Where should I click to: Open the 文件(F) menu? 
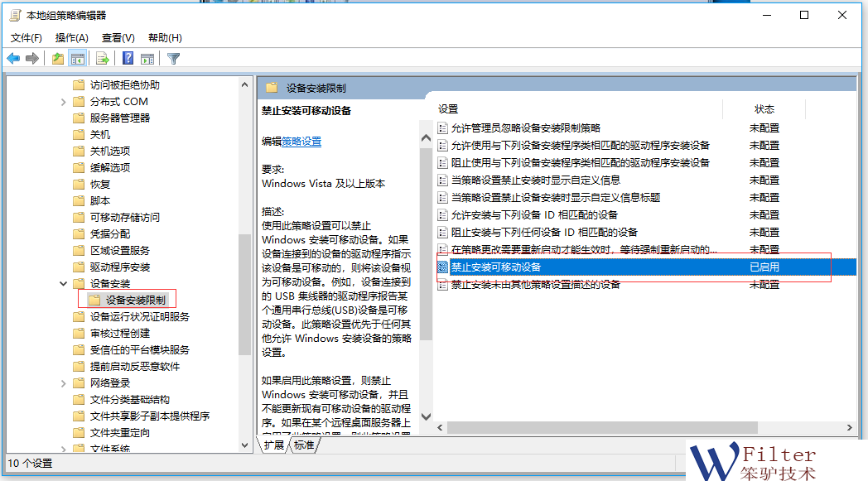pyautogui.click(x=26, y=38)
